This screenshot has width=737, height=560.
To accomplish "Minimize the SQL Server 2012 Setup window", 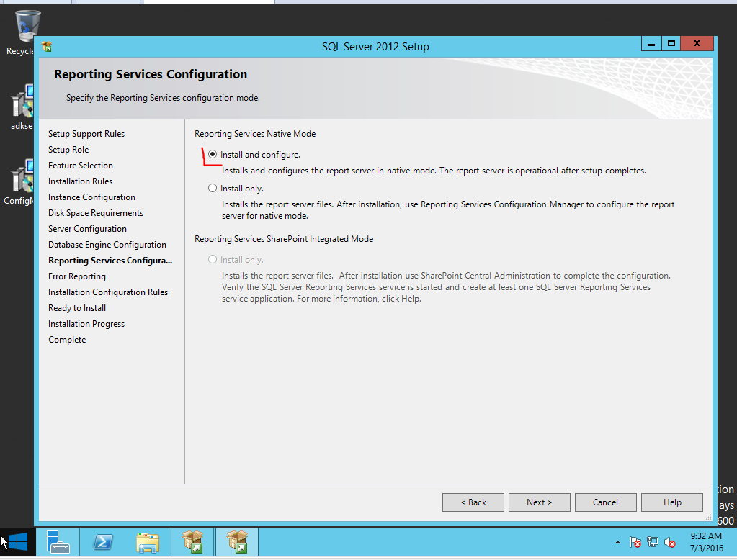I will pyautogui.click(x=651, y=44).
